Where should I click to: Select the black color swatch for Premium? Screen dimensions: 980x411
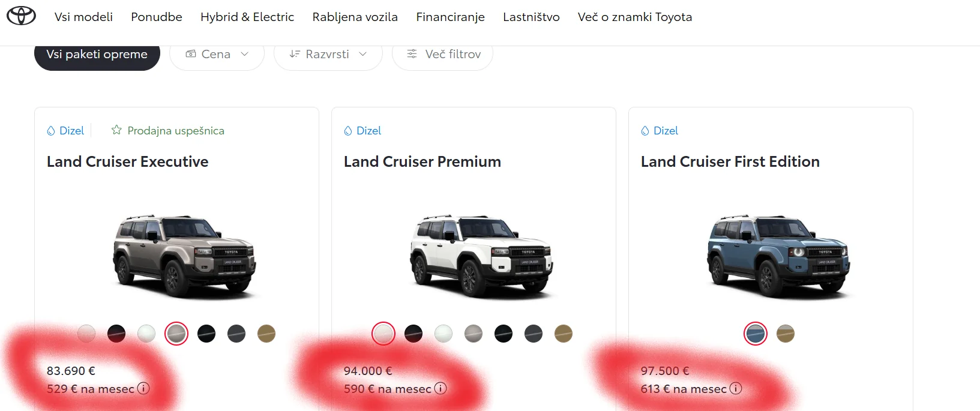tap(504, 334)
